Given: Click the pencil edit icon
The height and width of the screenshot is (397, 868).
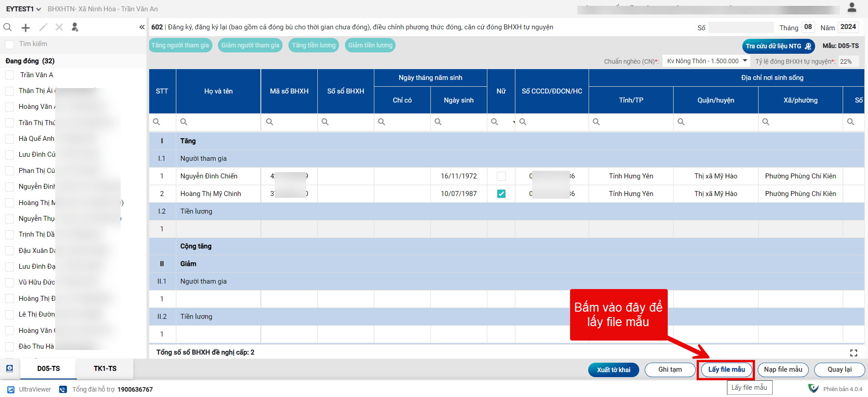Looking at the screenshot, I should [43, 28].
